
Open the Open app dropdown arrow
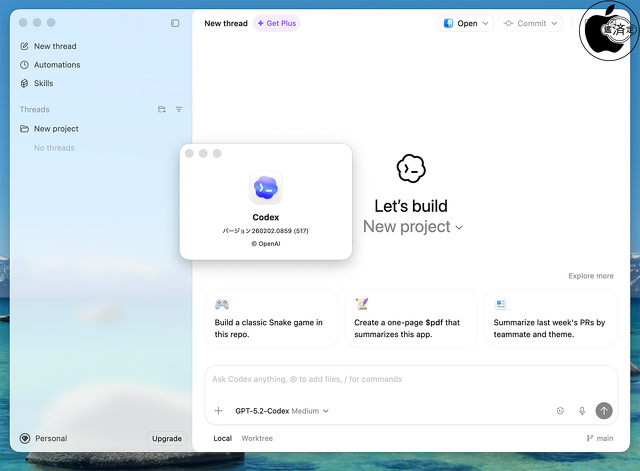pos(485,23)
